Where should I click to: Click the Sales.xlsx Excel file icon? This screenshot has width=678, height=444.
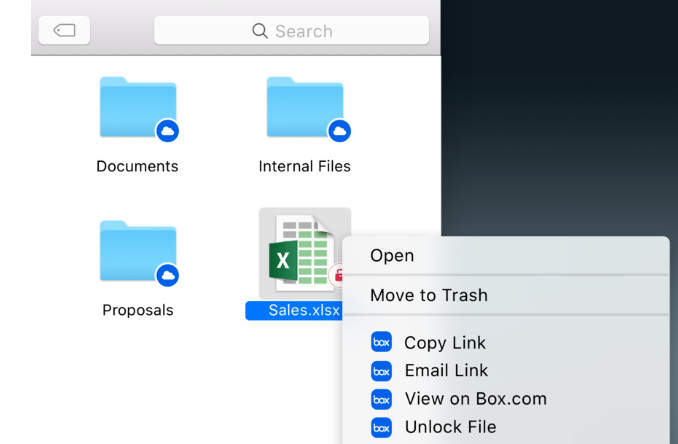(300, 254)
